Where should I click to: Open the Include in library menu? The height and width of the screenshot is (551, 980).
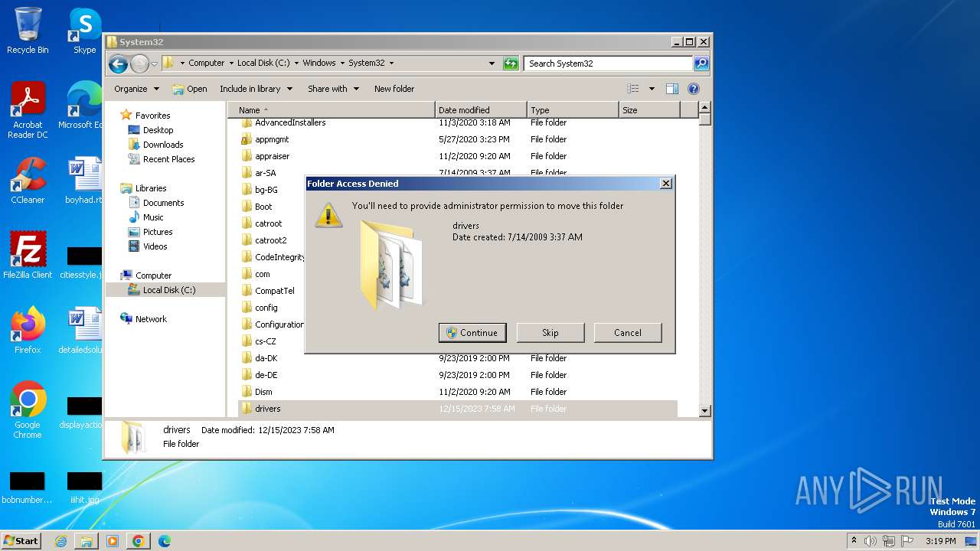(256, 89)
